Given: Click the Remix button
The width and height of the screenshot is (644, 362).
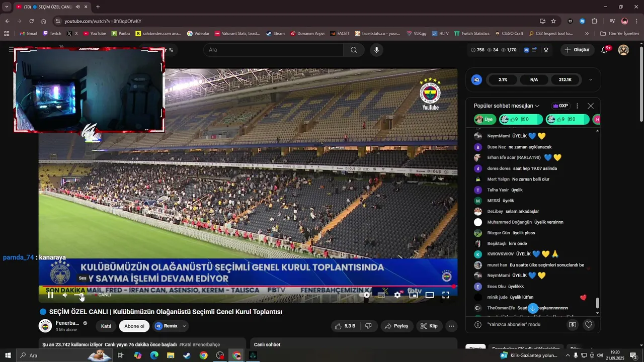Looking at the screenshot, I should pos(167,326).
